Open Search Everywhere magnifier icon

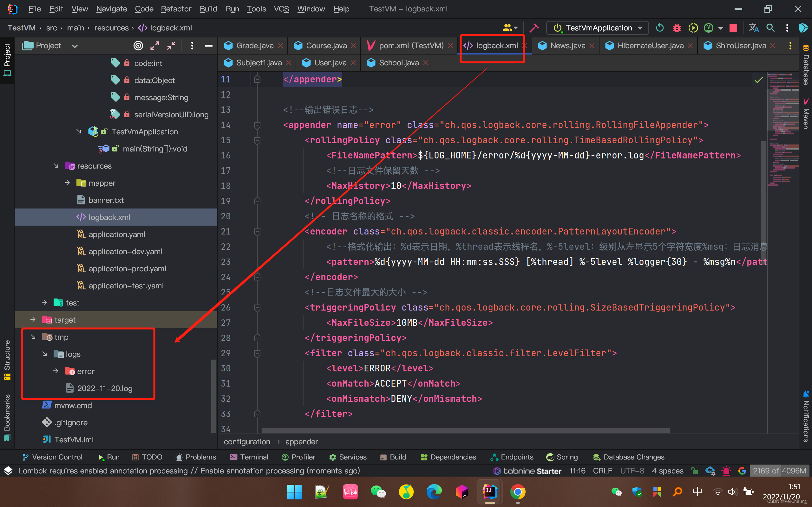click(771, 28)
